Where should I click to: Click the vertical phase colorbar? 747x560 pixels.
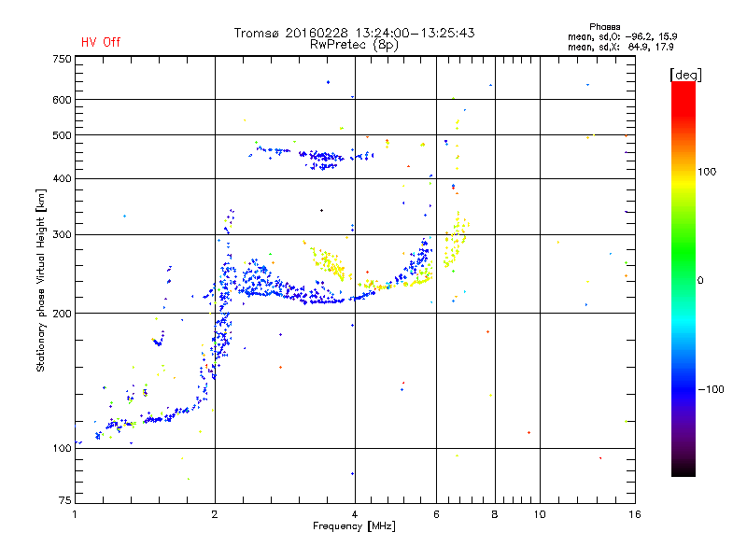coord(684,279)
